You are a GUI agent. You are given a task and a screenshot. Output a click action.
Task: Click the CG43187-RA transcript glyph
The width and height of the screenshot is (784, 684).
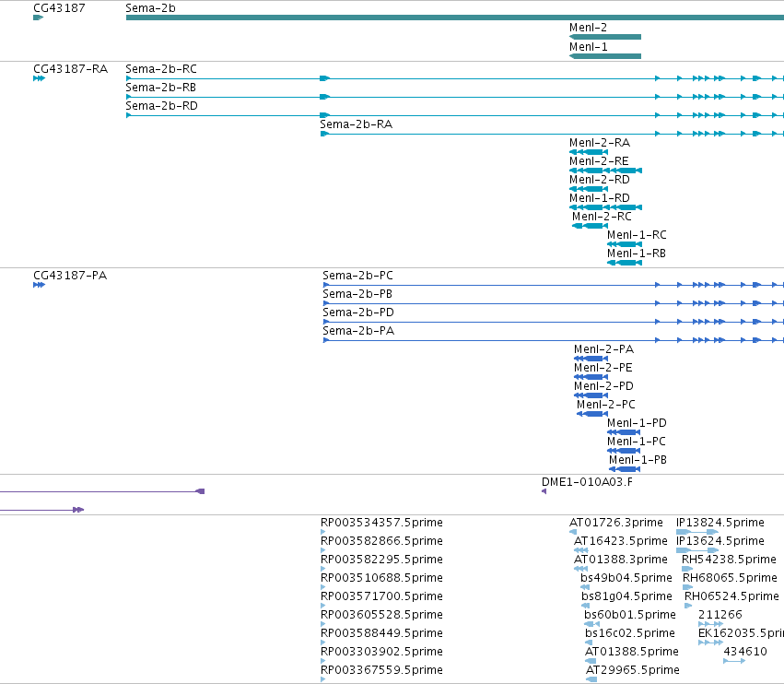39,78
